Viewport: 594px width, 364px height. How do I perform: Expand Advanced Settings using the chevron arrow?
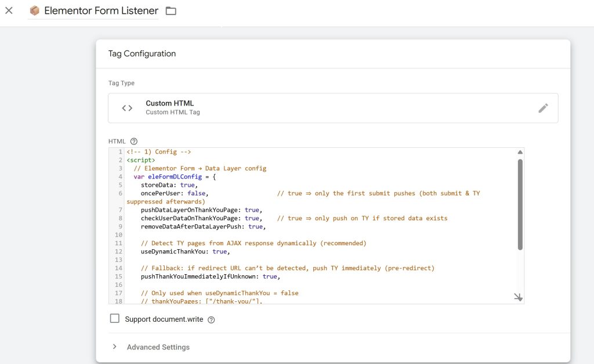tap(114, 347)
